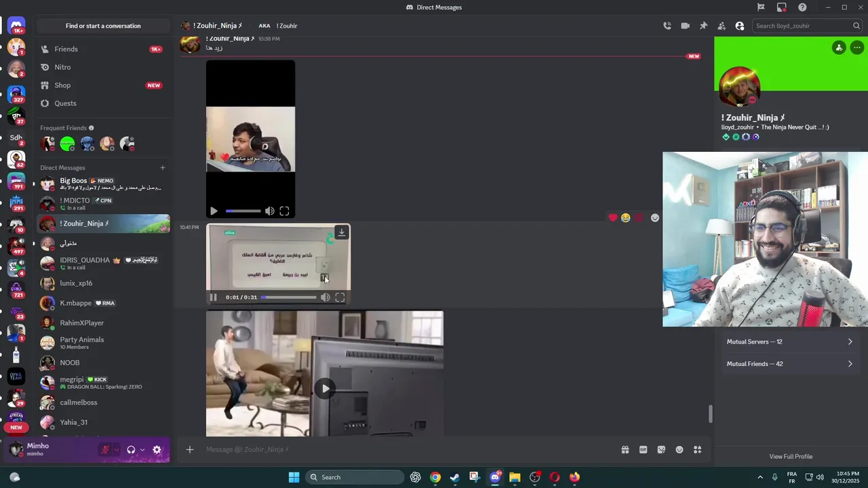
Task: Click Find or start a conversation
Action: pyautogui.click(x=103, y=26)
